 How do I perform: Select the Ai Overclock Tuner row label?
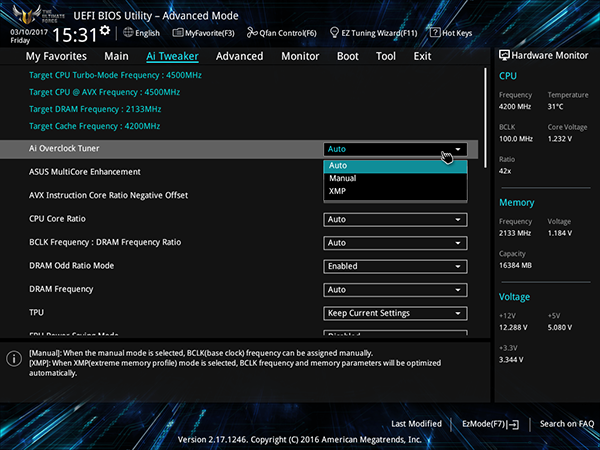[64, 148]
